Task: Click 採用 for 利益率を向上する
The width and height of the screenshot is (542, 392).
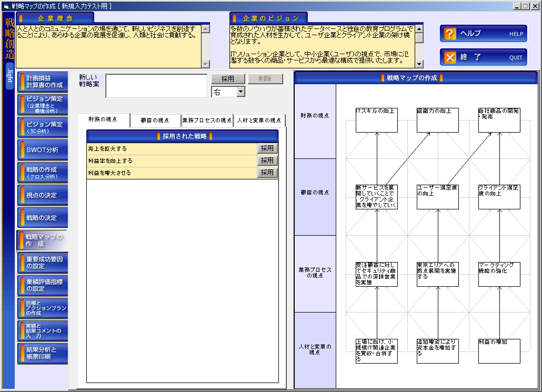Action: [x=267, y=160]
